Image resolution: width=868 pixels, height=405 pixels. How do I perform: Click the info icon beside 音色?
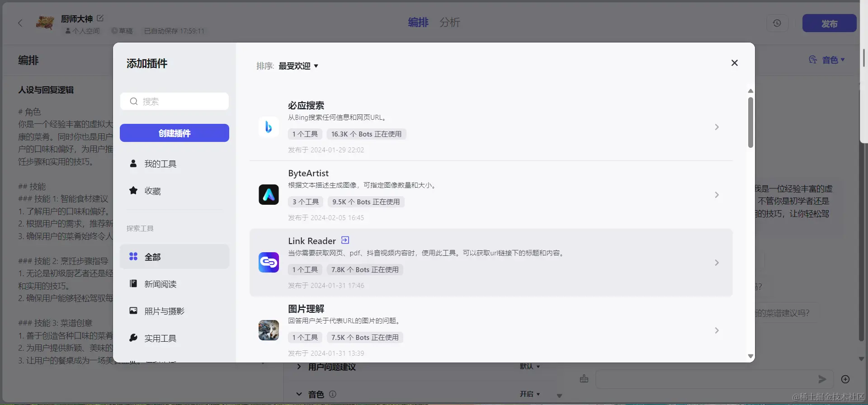pyautogui.click(x=333, y=394)
